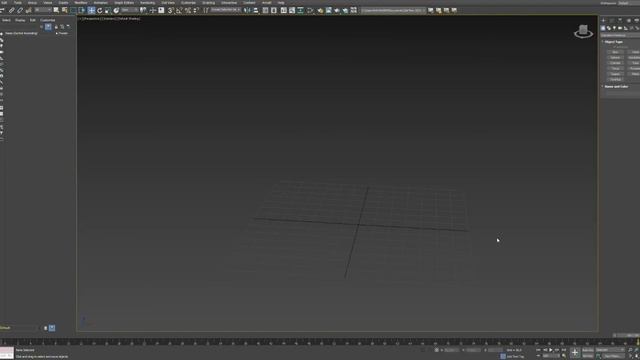Viewport: 640px width, 360px height.
Task: Toggle the Percent Snap button
Action: (187, 10)
